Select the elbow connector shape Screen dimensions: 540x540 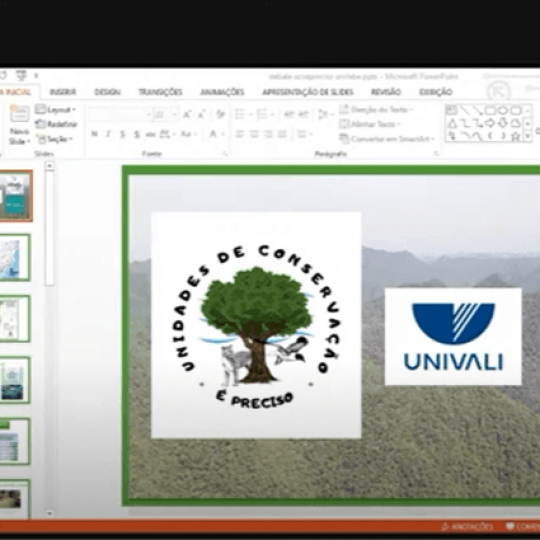click(465, 123)
